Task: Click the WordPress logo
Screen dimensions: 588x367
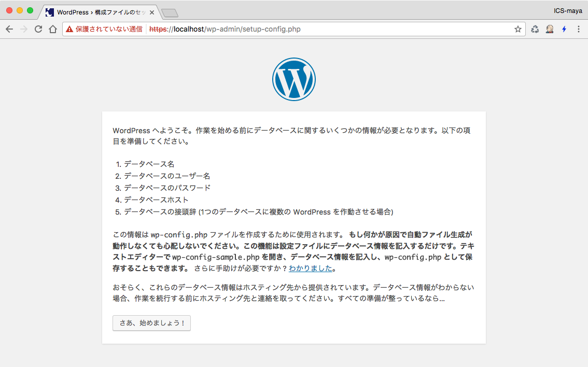Action: point(293,79)
